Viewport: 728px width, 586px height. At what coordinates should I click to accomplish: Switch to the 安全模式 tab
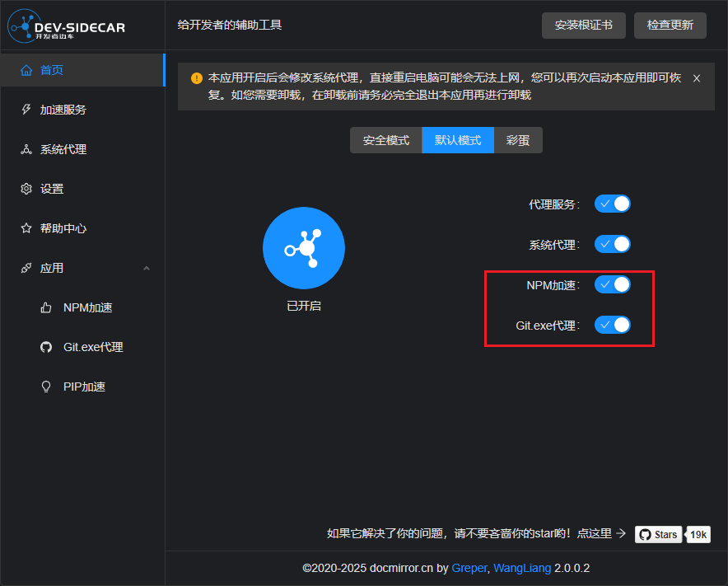point(385,139)
